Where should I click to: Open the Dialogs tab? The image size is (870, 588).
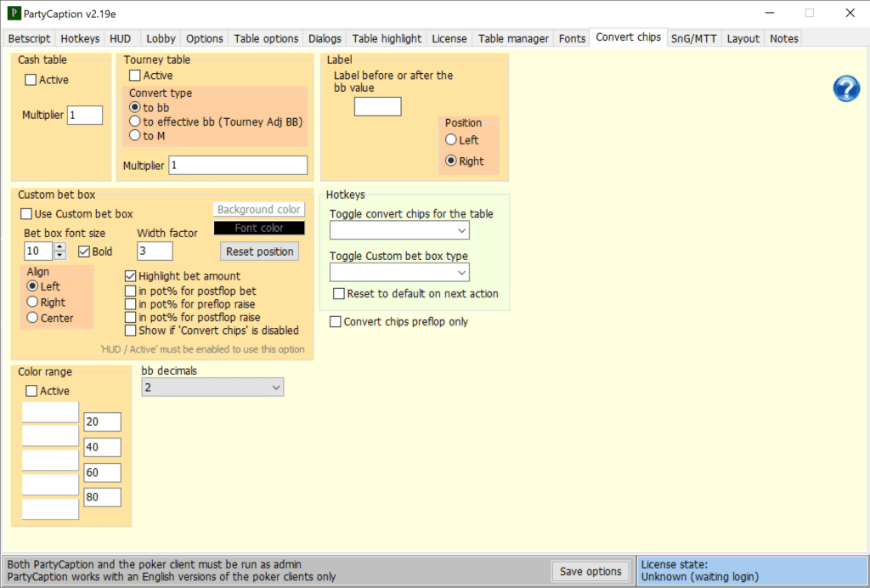pos(325,38)
